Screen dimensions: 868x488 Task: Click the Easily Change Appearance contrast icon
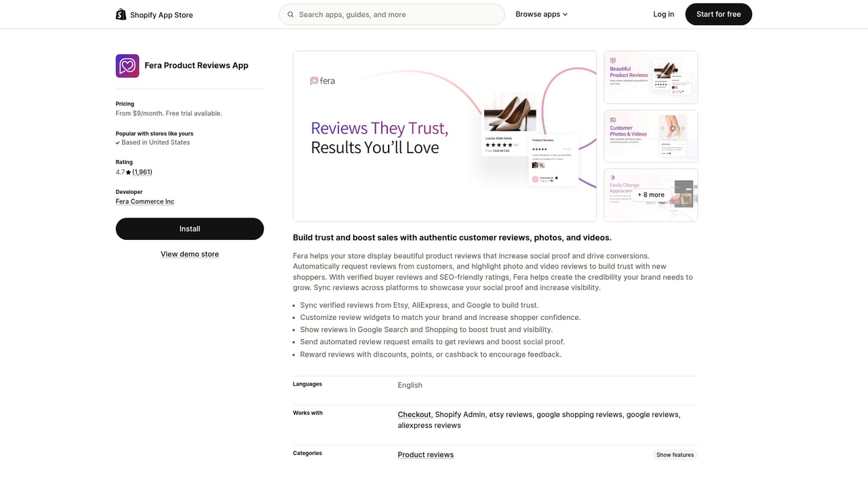point(612,178)
